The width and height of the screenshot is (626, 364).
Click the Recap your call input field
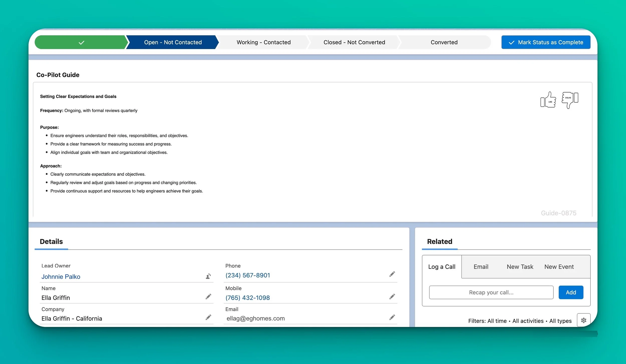click(491, 292)
